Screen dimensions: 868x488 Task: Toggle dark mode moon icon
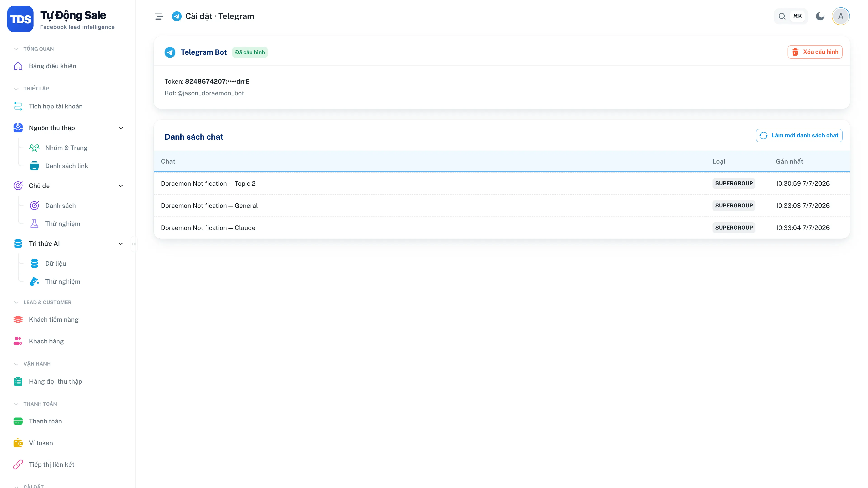tap(820, 16)
